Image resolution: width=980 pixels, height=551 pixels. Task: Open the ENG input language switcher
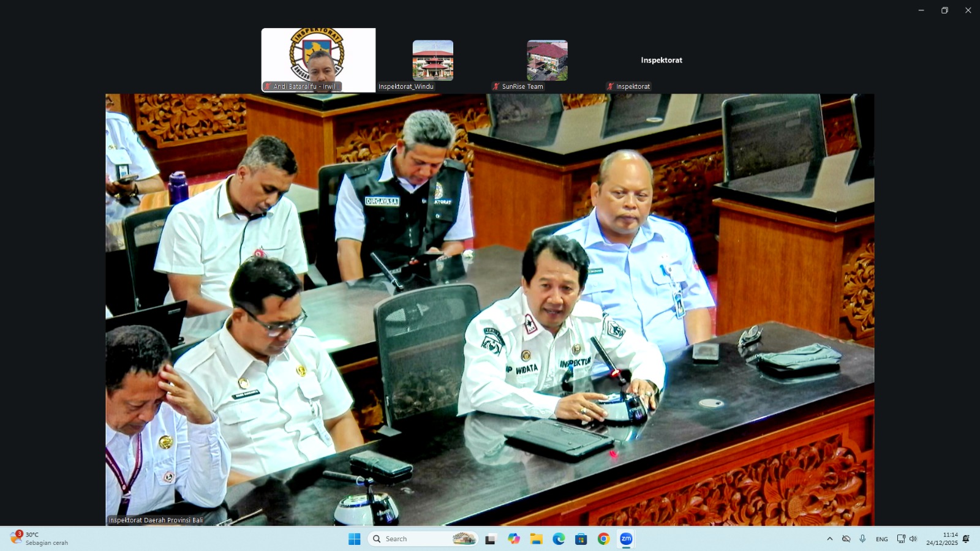[x=881, y=539]
